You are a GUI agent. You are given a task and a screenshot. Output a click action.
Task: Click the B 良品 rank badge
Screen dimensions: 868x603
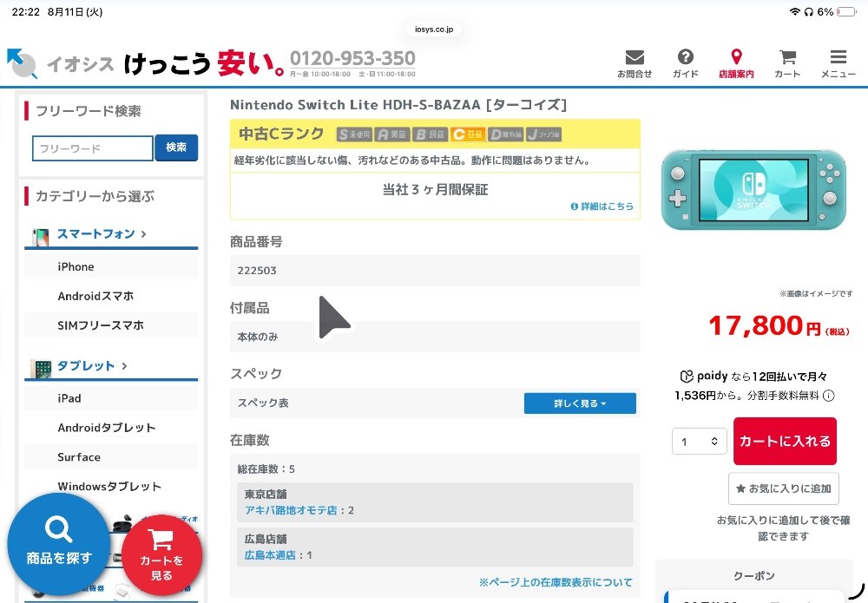(x=430, y=134)
